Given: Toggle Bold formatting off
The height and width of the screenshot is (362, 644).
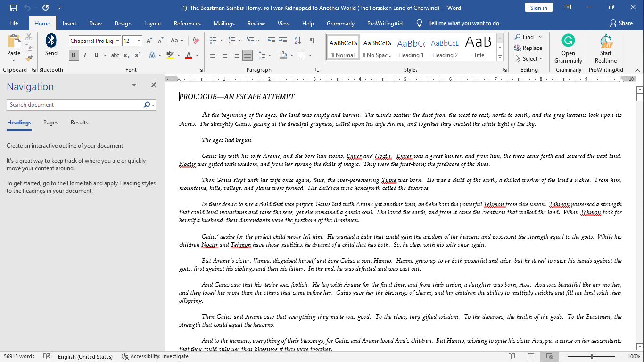Looking at the screenshot, I should 74,56.
